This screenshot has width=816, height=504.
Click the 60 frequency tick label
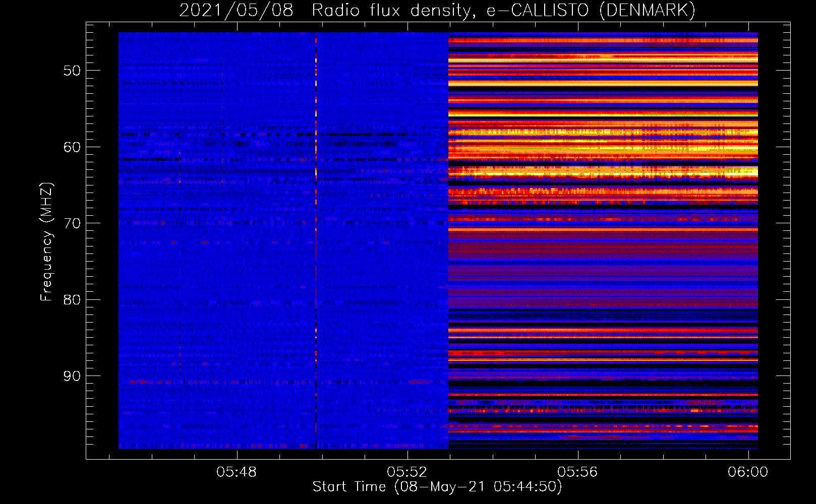point(72,147)
